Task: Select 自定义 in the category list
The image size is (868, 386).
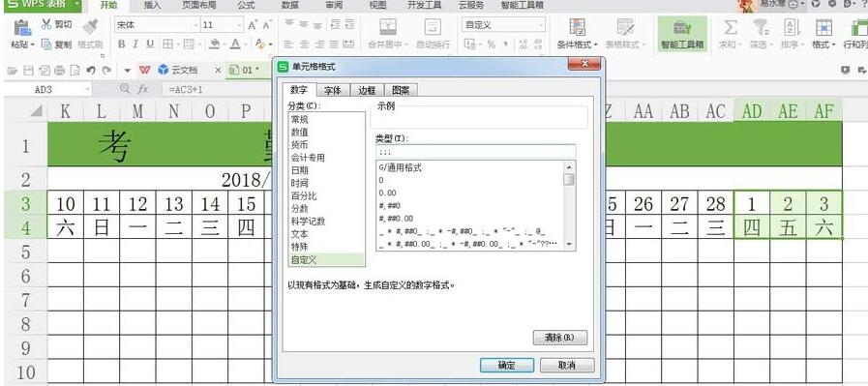Action: pos(326,259)
